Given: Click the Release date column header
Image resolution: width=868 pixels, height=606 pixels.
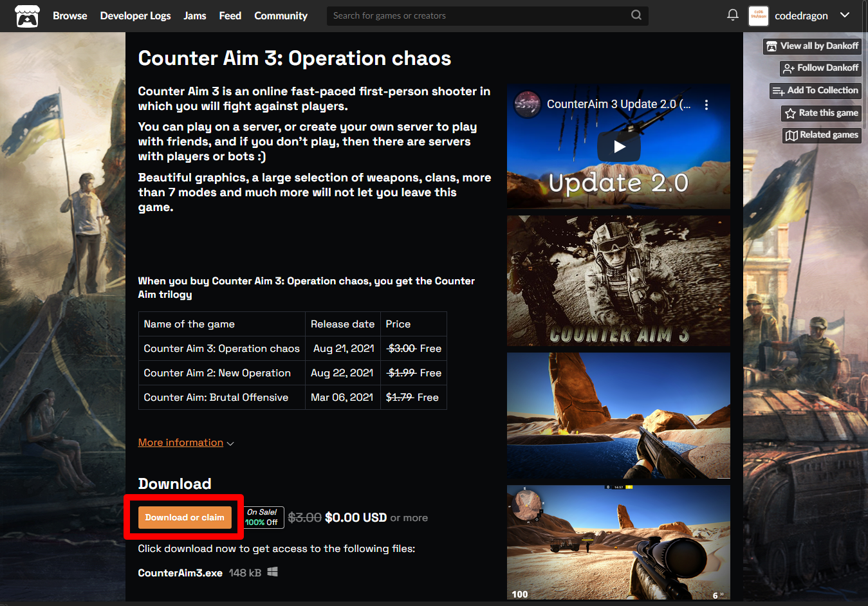Looking at the screenshot, I should point(342,324).
